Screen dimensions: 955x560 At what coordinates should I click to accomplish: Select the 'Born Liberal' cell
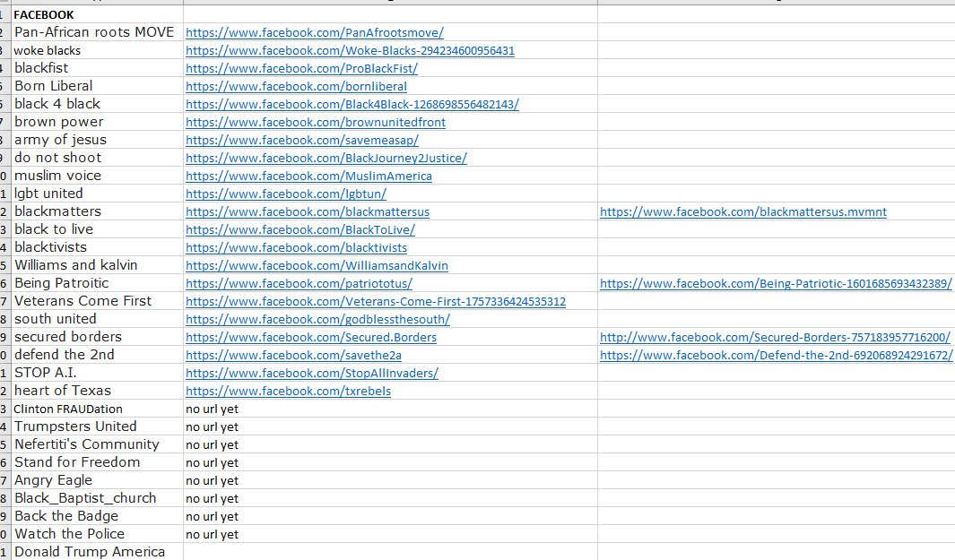[x=97, y=86]
